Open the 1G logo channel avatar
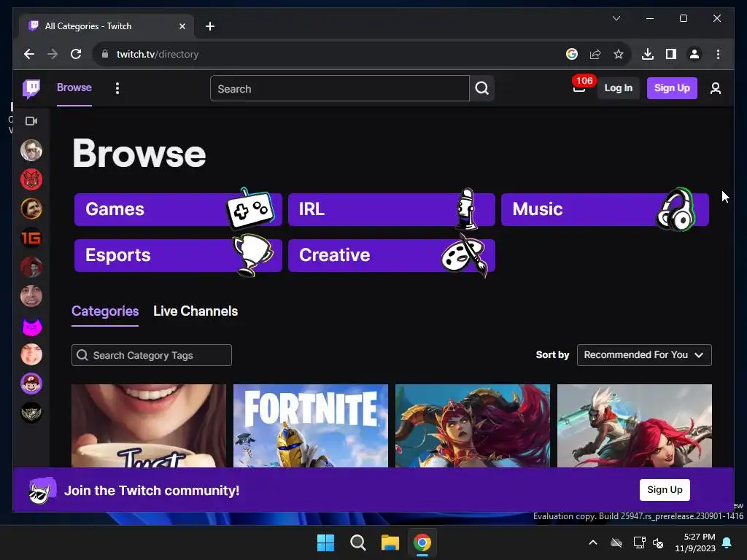 coord(31,238)
